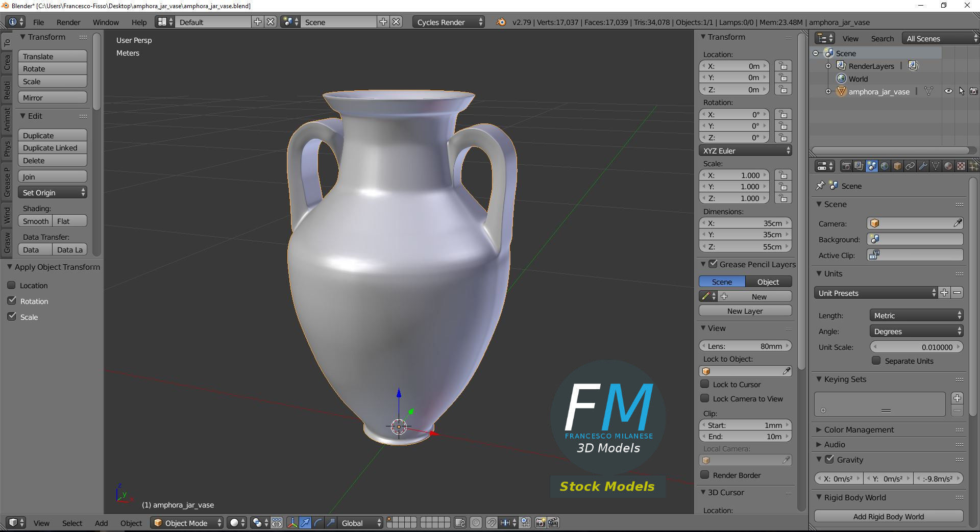Screen dimensions: 980x532
Task: Click the New Layer button
Action: [x=745, y=311]
